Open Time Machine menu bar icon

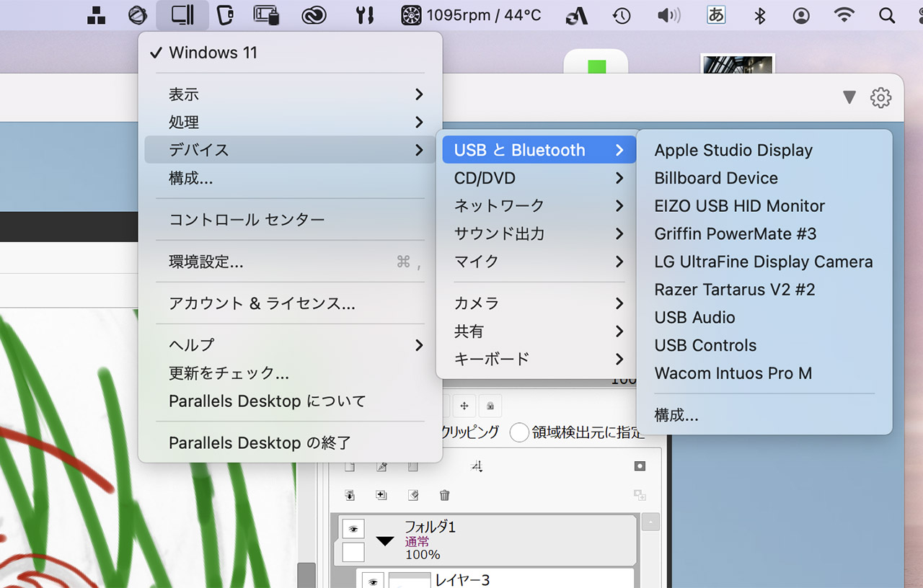622,15
